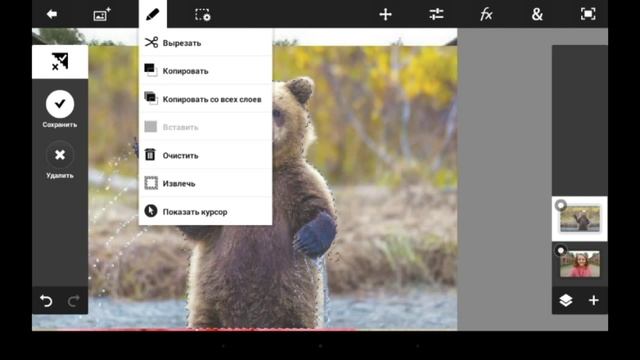
Task: Toggle the fullscreen icon
Action: coord(588,14)
